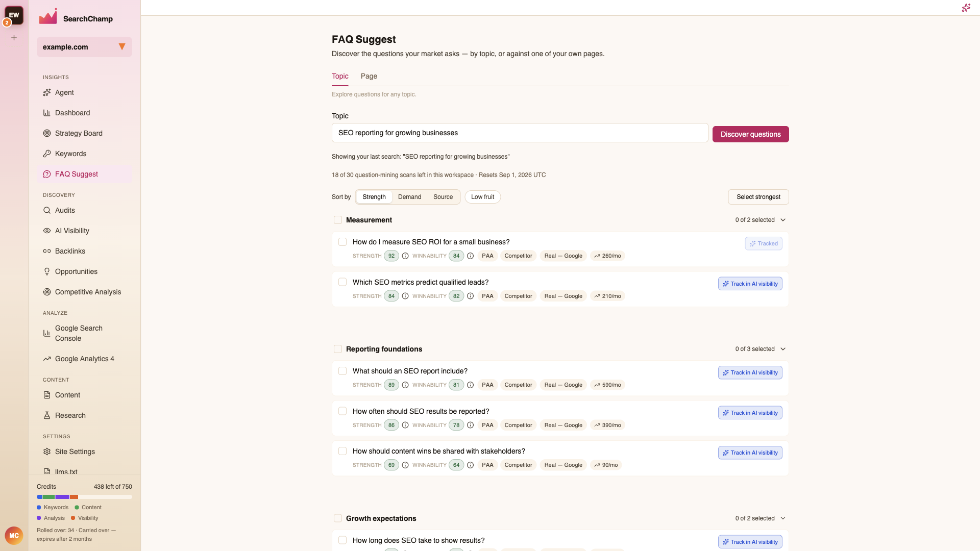
Task: Click the 260/mo demand tag
Action: 607,256
